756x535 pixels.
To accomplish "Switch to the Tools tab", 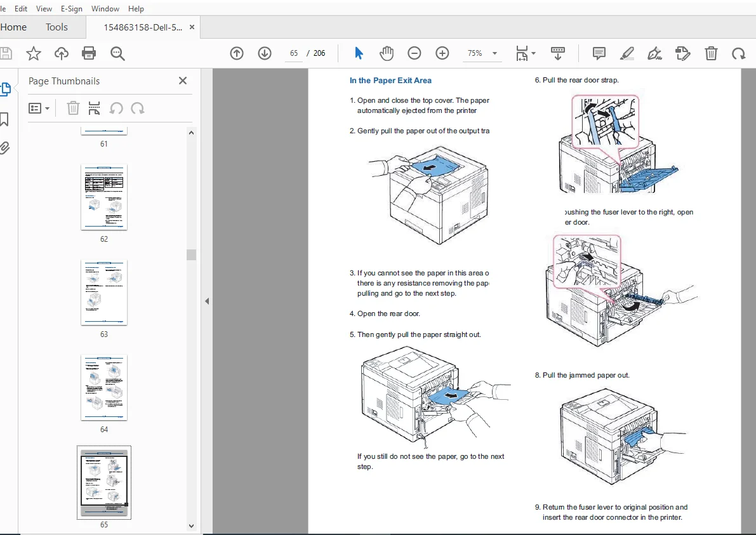I will point(56,27).
